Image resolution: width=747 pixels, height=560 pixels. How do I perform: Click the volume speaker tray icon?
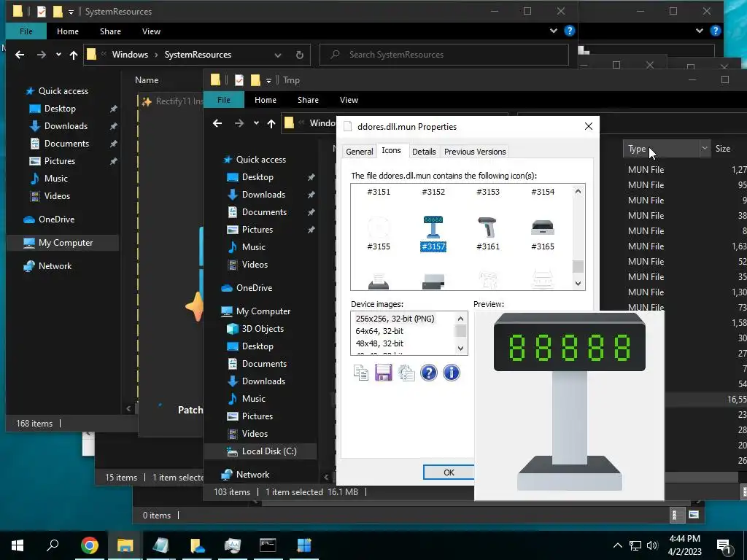pos(652,545)
